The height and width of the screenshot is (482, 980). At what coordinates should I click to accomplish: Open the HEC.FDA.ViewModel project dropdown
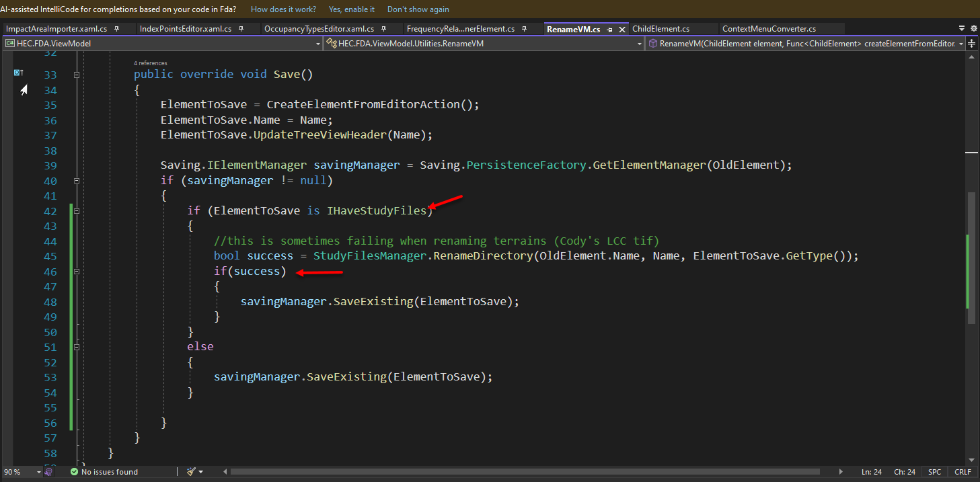(x=317, y=43)
